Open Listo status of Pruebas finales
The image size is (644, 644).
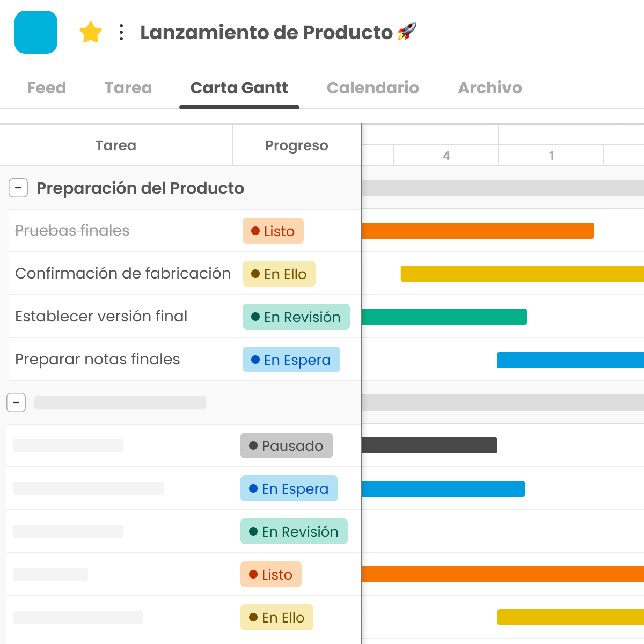pos(273,231)
